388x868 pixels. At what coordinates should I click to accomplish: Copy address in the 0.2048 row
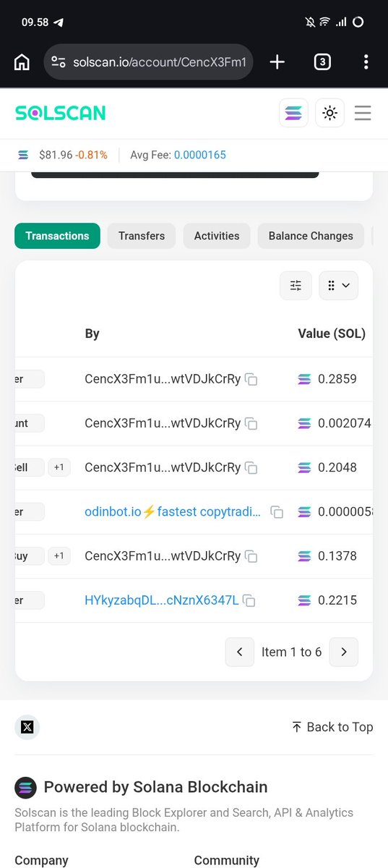(251, 467)
